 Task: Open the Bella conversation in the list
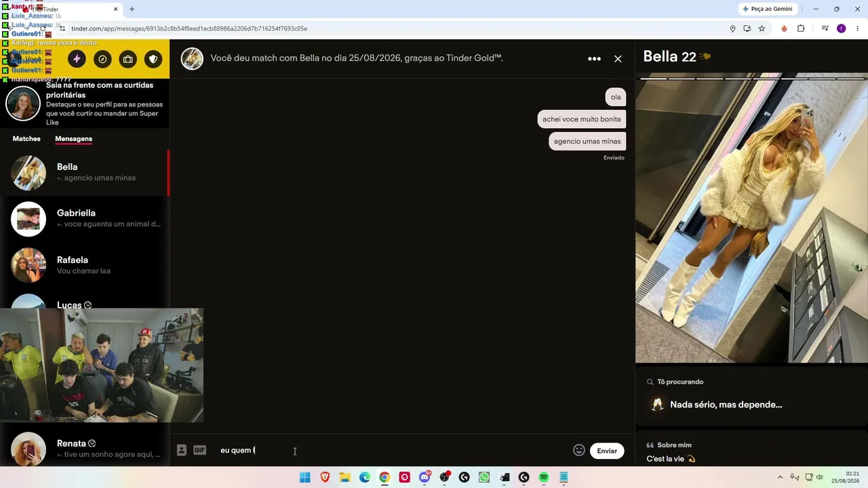tap(85, 172)
